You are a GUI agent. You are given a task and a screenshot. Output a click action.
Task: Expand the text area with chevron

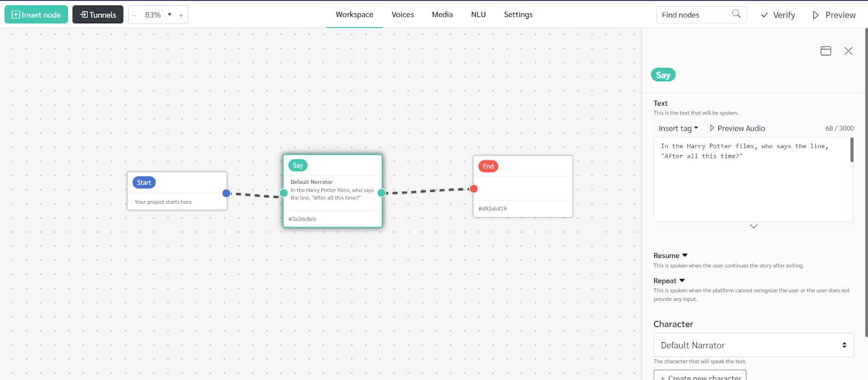[754, 227]
